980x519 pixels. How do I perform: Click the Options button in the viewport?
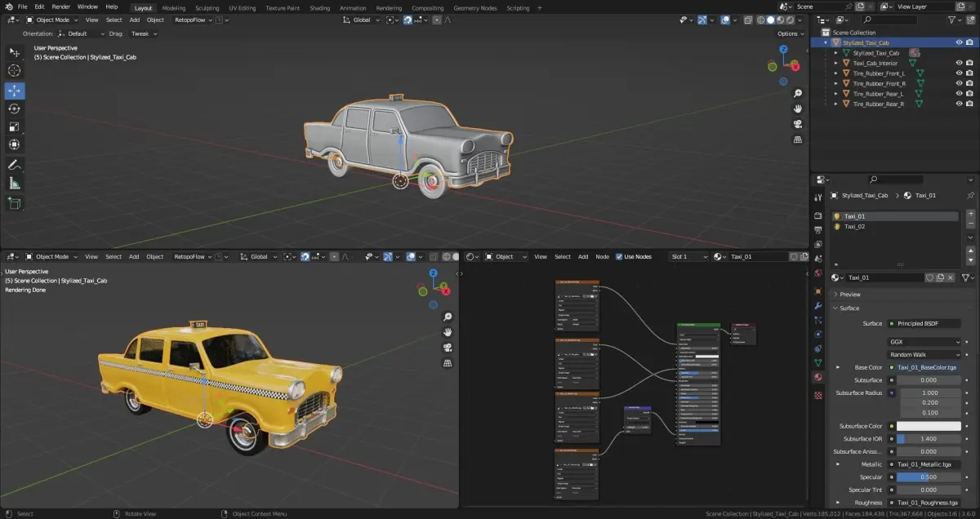click(790, 34)
